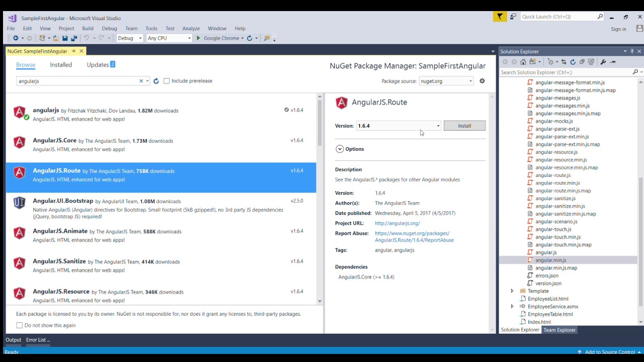
Task: Open Properties via wrench icon
Action: tap(603, 62)
